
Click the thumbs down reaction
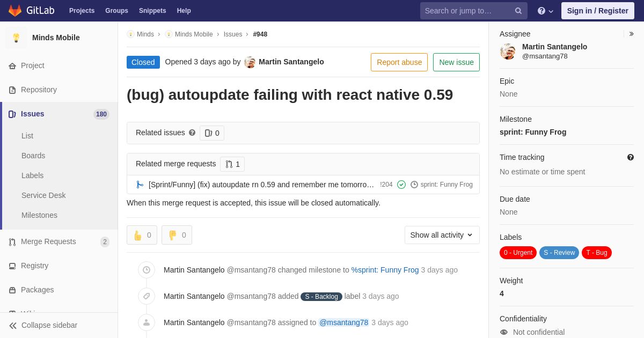177,235
